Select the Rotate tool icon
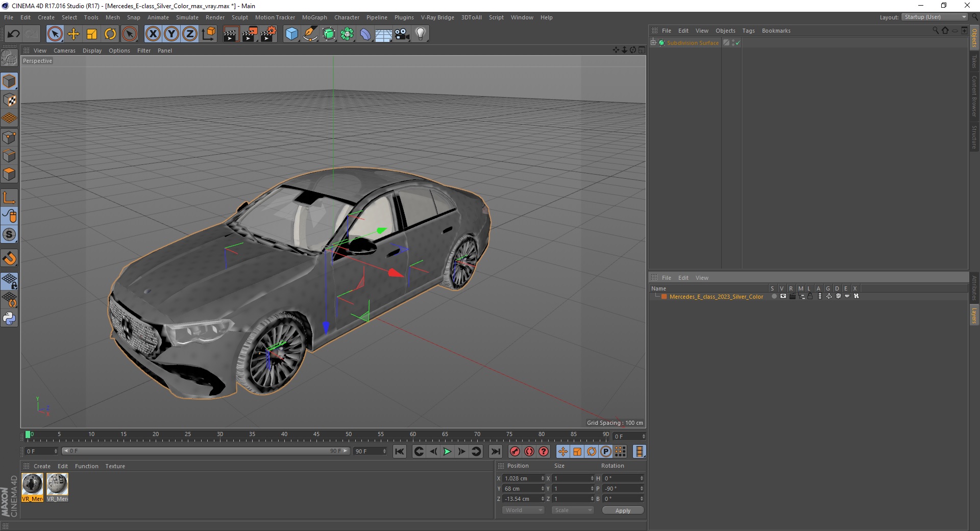This screenshot has width=980, height=531. [x=110, y=34]
